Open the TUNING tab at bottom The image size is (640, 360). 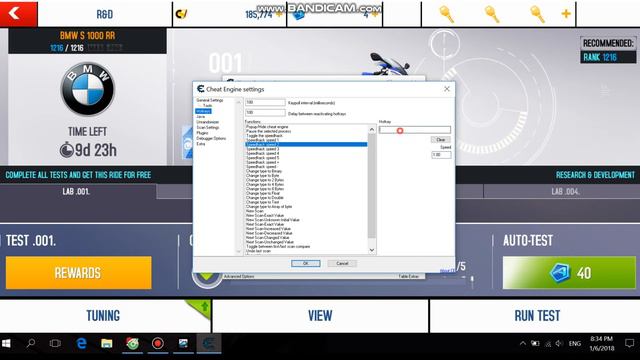[103, 316]
